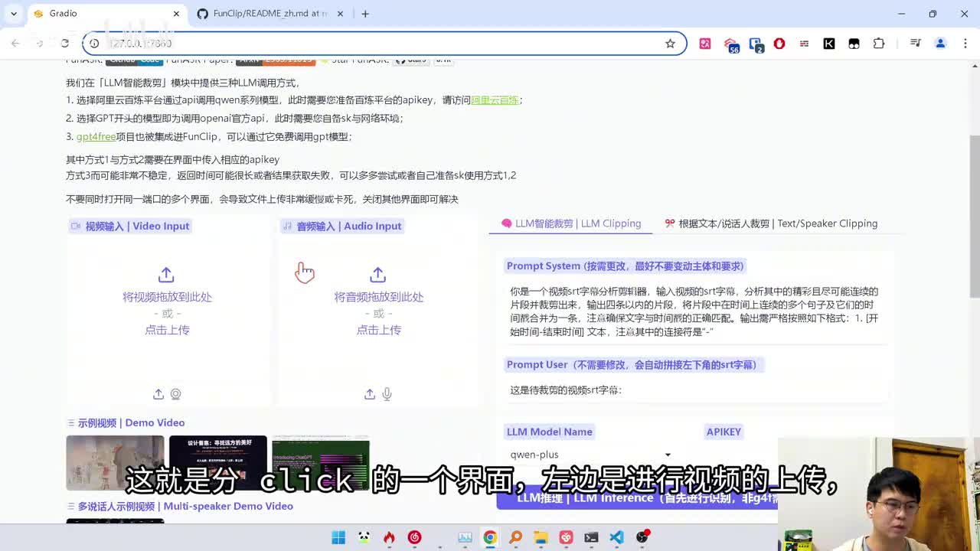Image resolution: width=980 pixels, height=551 pixels.
Task: Open Visual Studio Code from the taskbar
Action: pyautogui.click(x=616, y=537)
